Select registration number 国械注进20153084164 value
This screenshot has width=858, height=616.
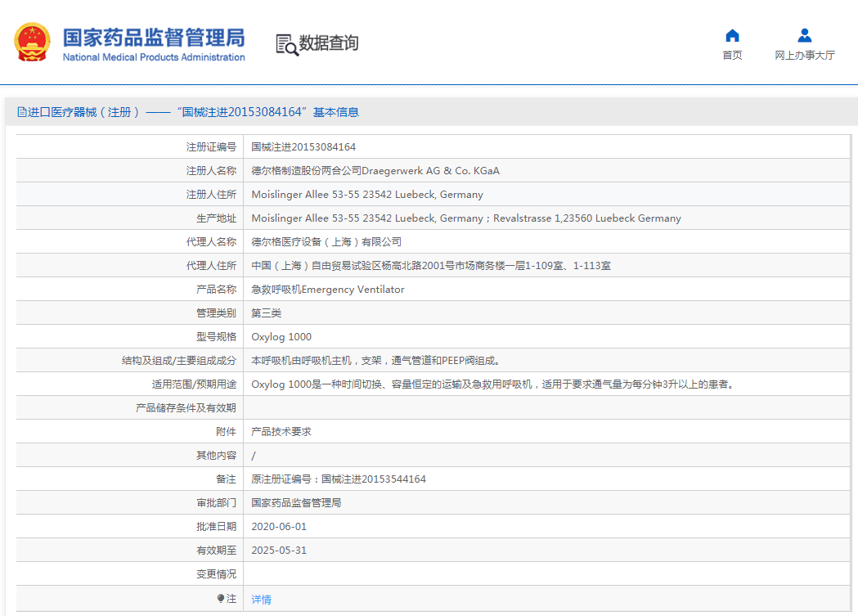pyautogui.click(x=303, y=146)
